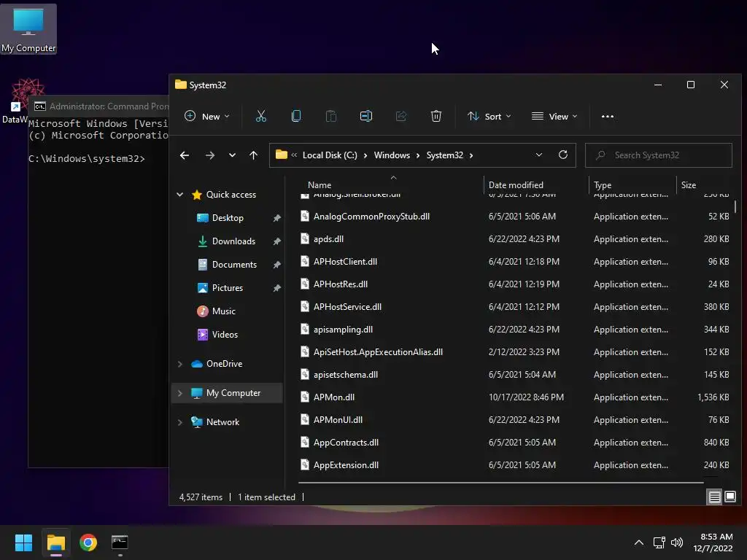Click the folder icon in address bar

(282, 155)
